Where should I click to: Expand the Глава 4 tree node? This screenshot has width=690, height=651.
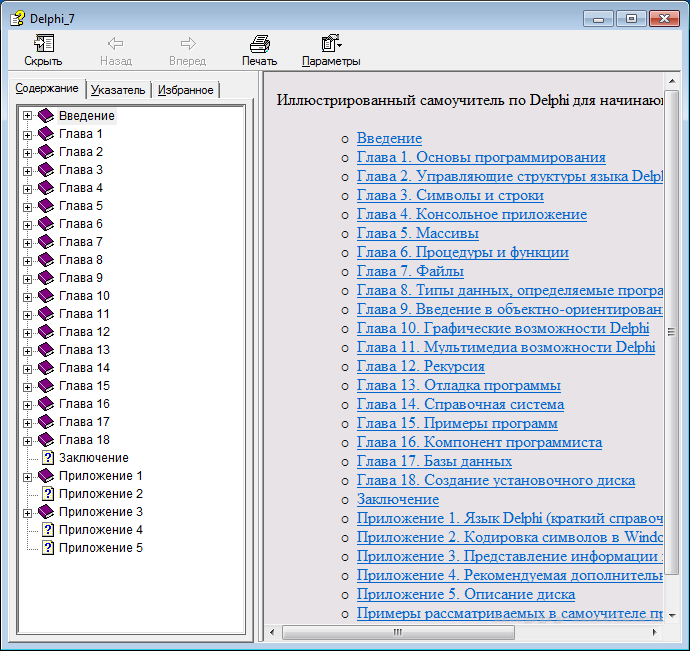point(27,189)
